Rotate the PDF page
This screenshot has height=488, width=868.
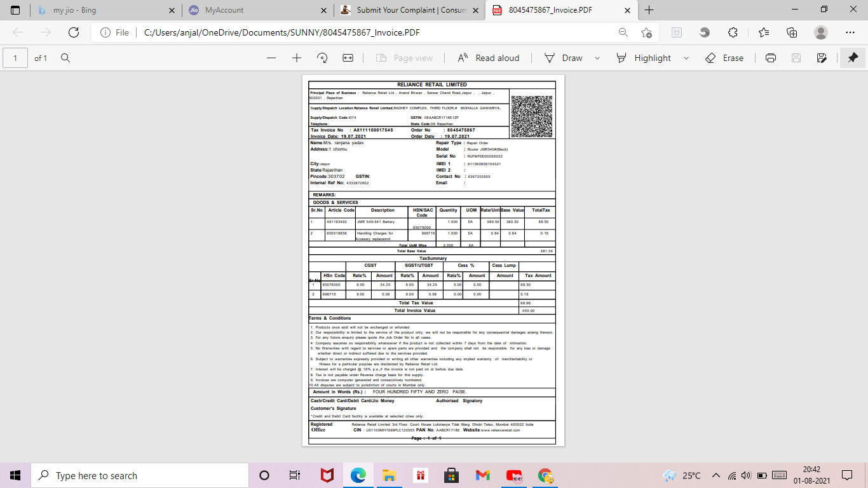[322, 58]
